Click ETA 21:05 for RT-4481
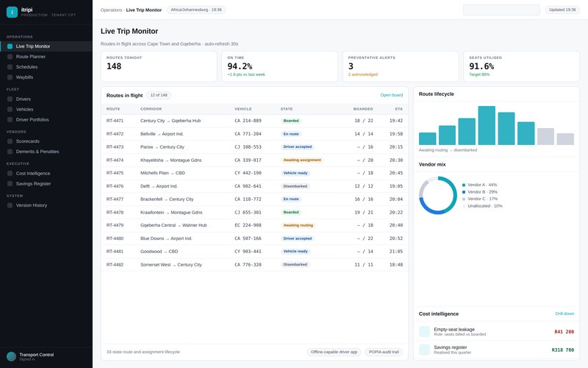This screenshot has height=368, width=588. pos(396,252)
